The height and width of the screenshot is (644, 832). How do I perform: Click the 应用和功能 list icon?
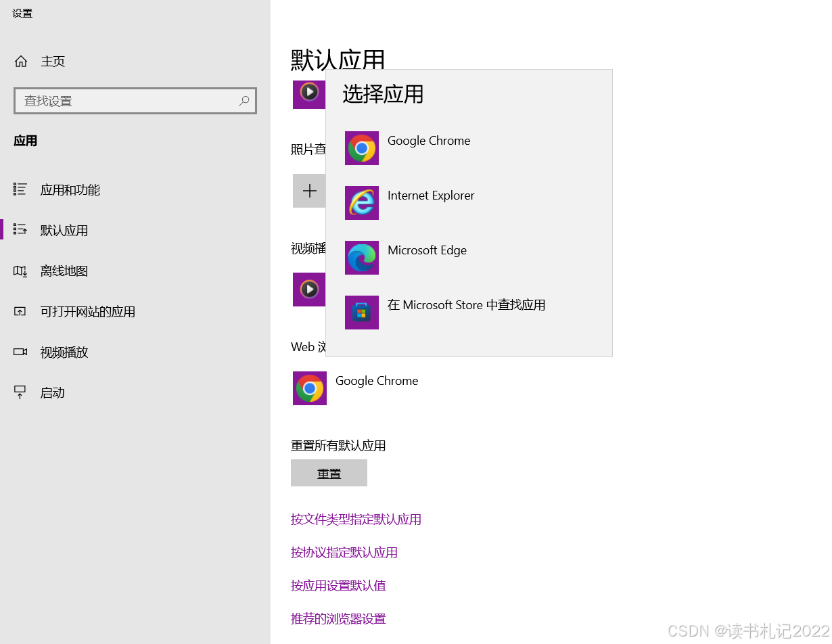point(20,189)
